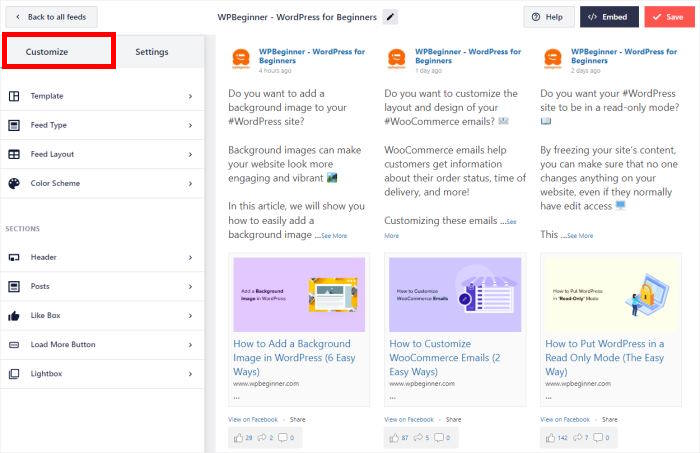700x453 pixels.
Task: Click See More on read-only mode post
Action: pos(580,236)
